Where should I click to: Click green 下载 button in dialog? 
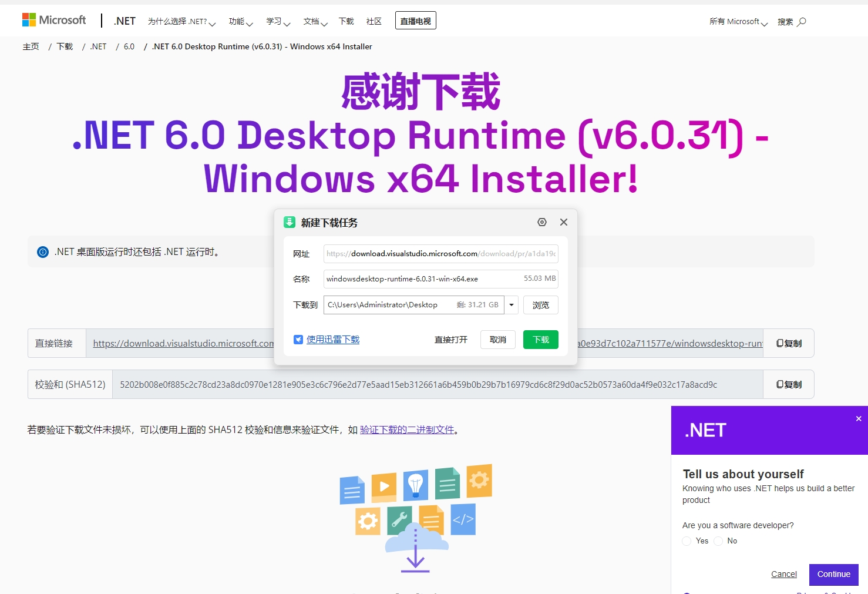pos(541,340)
